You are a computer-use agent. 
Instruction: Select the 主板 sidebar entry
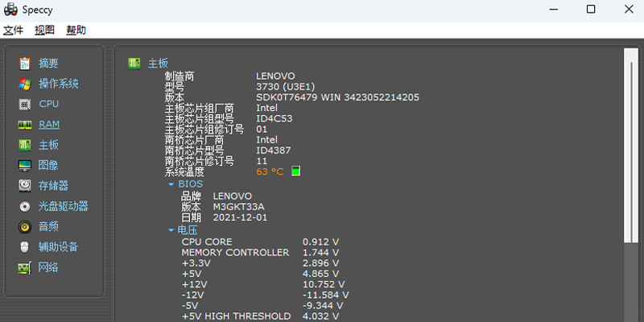coord(48,145)
